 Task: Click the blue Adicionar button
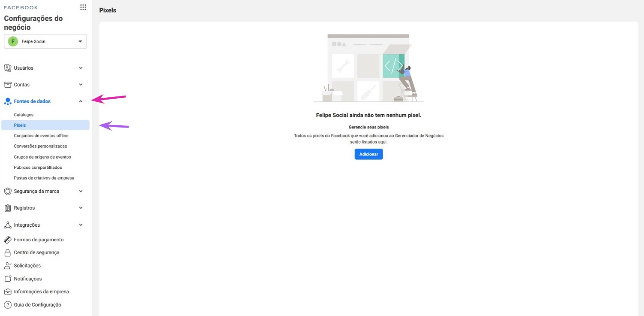(x=368, y=154)
